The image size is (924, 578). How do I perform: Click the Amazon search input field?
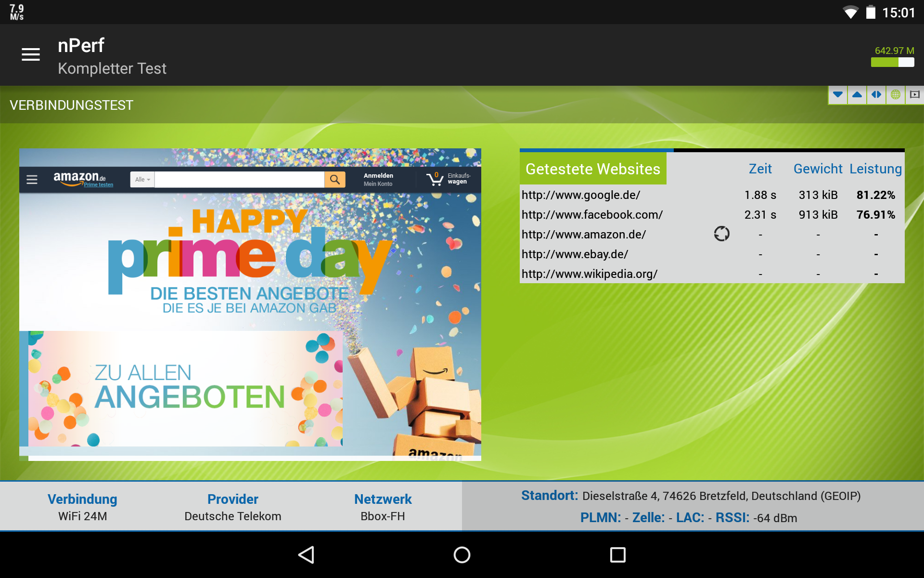tap(240, 180)
